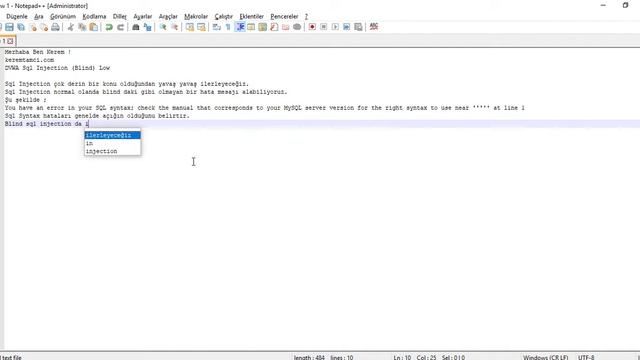The image size is (640, 360).
Task: Print the document via the printer icon
Action: [x=55, y=27]
